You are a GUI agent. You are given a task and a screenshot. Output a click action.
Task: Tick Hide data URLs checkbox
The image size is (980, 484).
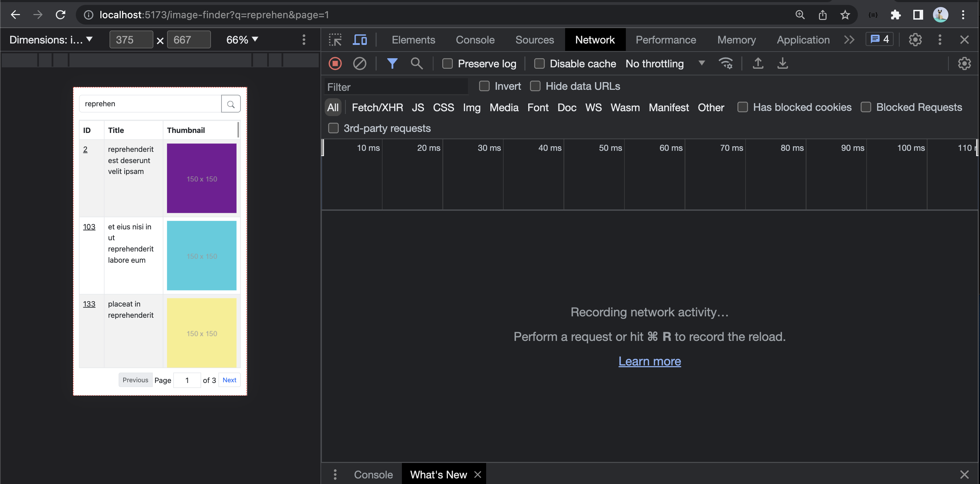click(x=535, y=86)
